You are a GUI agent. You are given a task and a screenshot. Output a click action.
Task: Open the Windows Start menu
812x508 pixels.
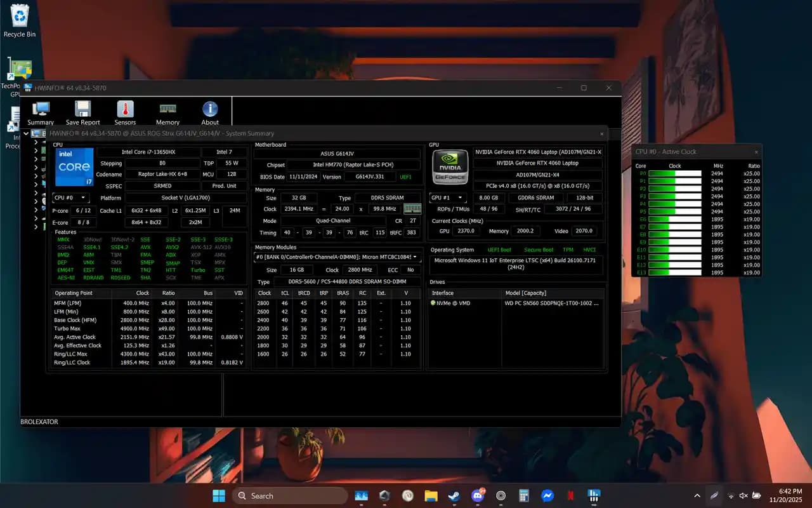218,495
